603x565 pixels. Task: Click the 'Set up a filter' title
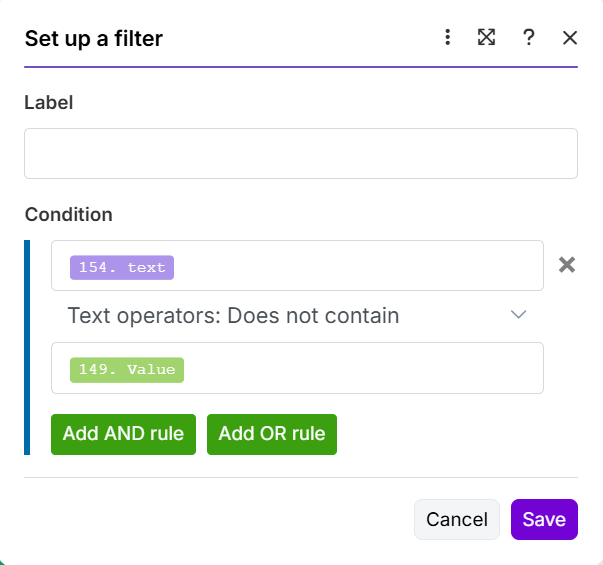click(94, 39)
